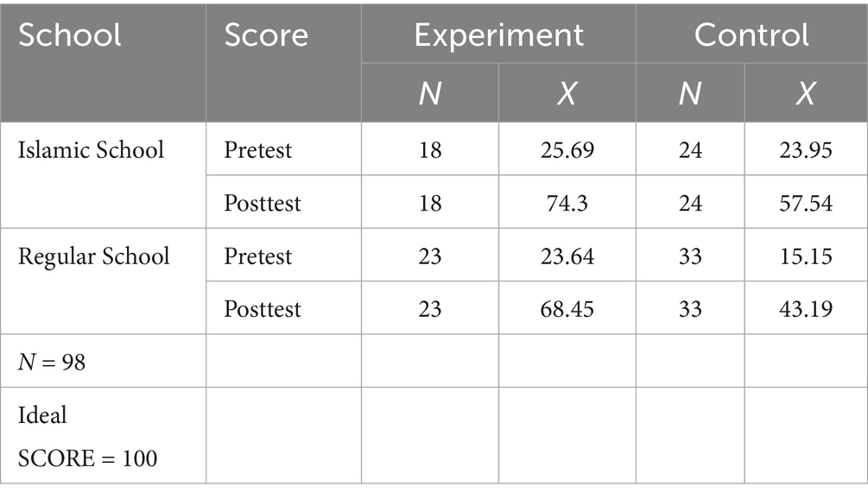Click Regular School control posttest value 43.19
This screenshot has width=868, height=499.
804,309
